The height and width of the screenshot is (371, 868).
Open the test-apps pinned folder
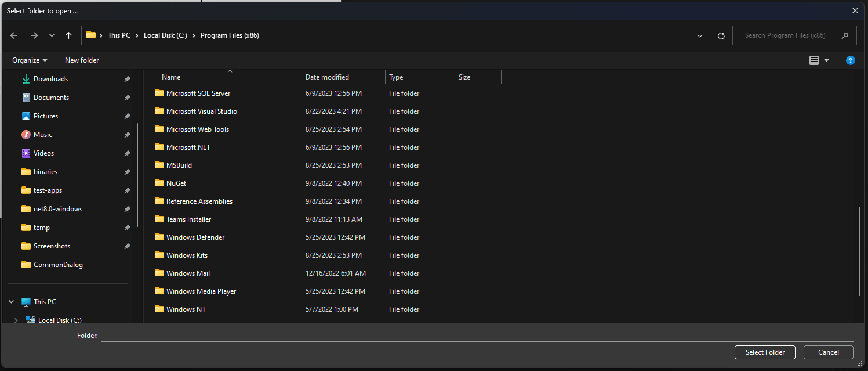(x=48, y=190)
